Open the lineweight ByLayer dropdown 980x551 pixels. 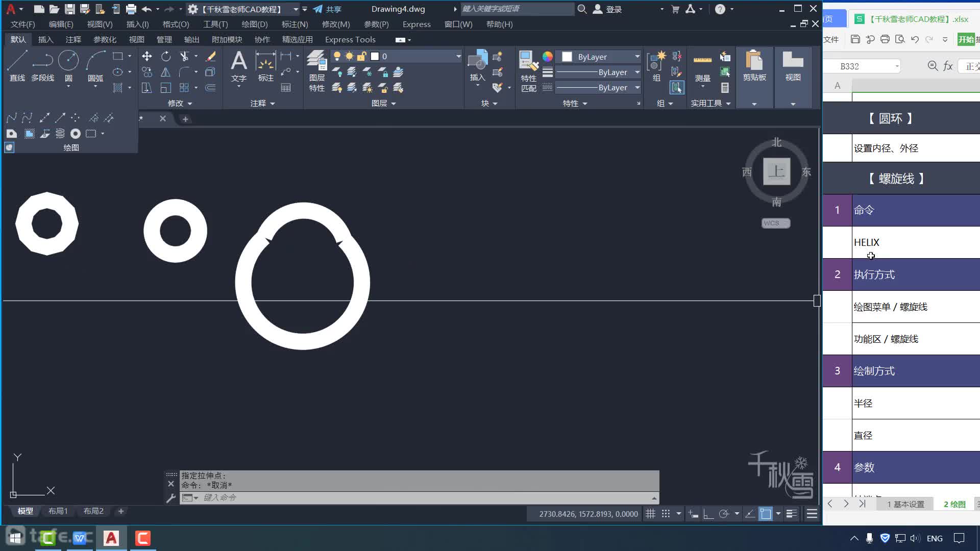point(598,72)
